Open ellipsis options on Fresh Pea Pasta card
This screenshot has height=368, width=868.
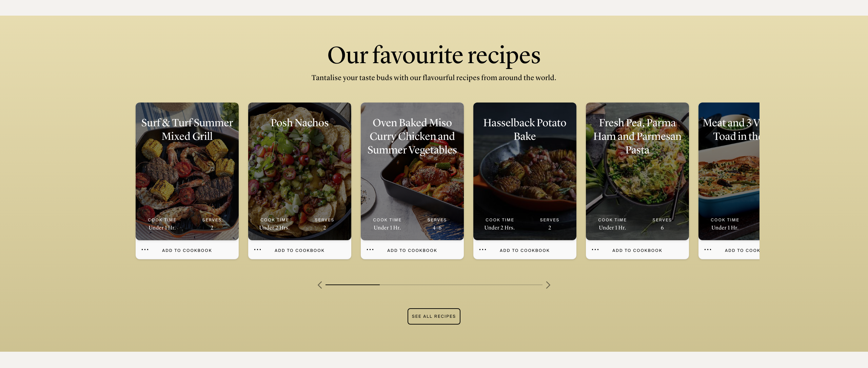point(595,250)
